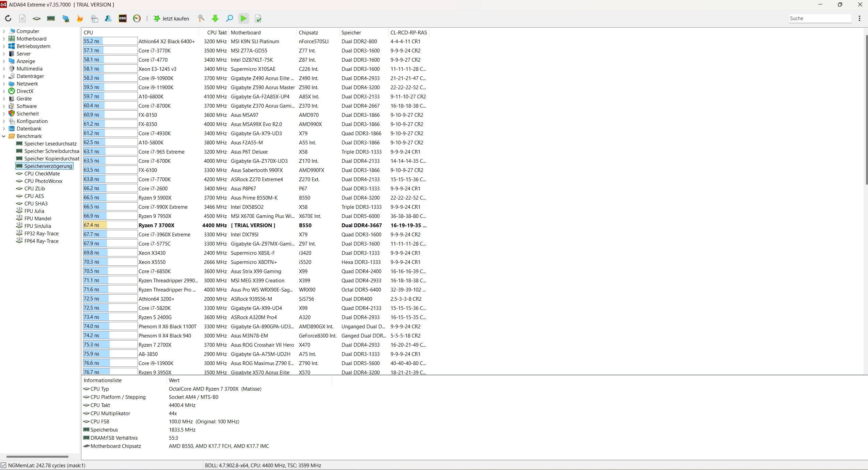Toggle the NGMemLat status bar checkbox
The width and height of the screenshot is (868, 470).
(3, 465)
